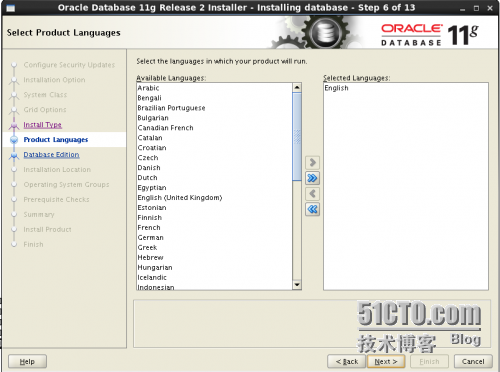This screenshot has height=372, width=500.
Task: Click single left arrow to remove language
Action: (x=312, y=194)
